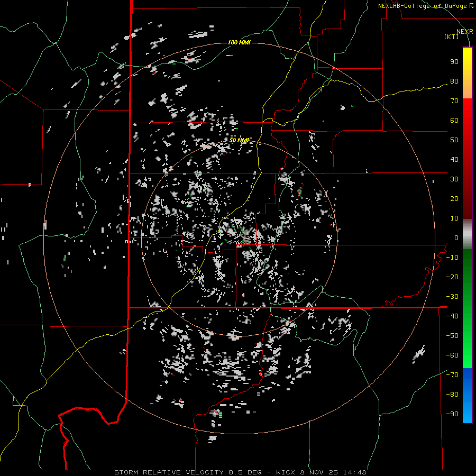Click the [KT] units label
Viewport: 476px width, 476px height.
coord(451,36)
